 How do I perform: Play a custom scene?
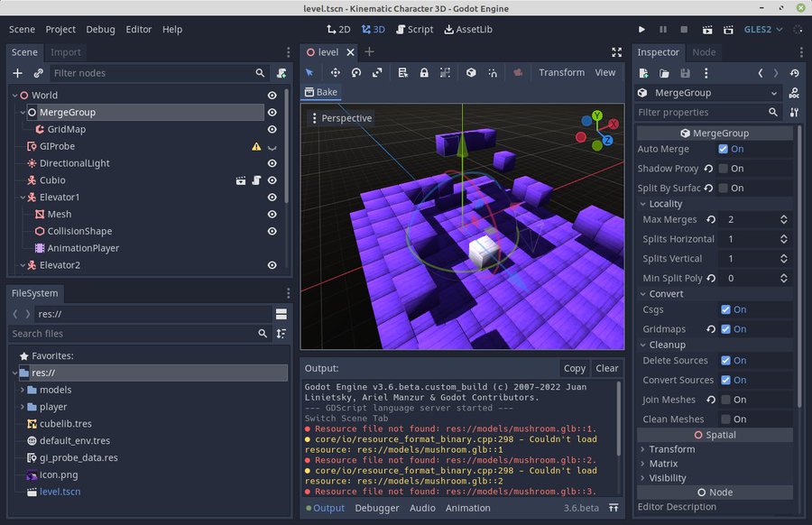[728, 30]
